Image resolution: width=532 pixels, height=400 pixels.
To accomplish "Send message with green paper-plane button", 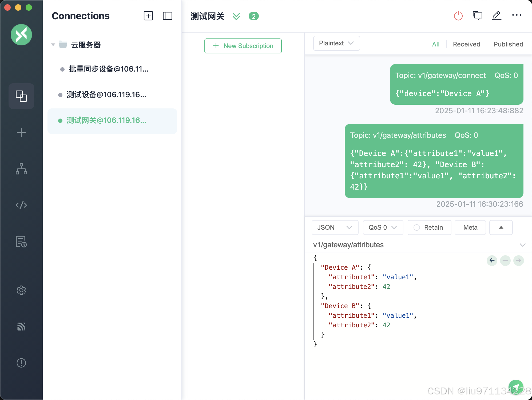I will point(515,387).
